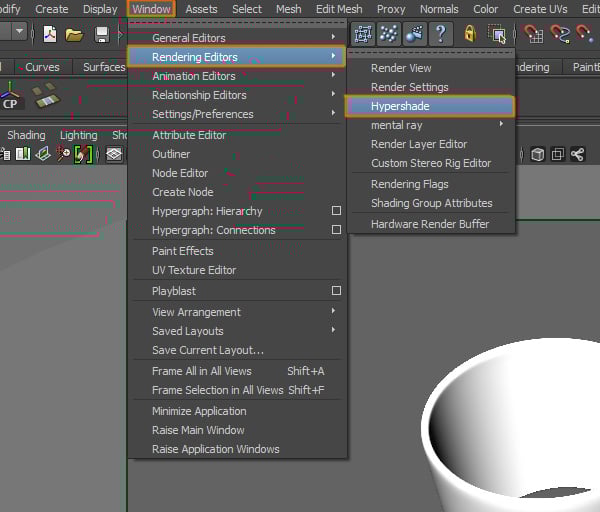The height and width of the screenshot is (512, 600).
Task: Open Hardware Render Buffer
Action: tap(430, 224)
